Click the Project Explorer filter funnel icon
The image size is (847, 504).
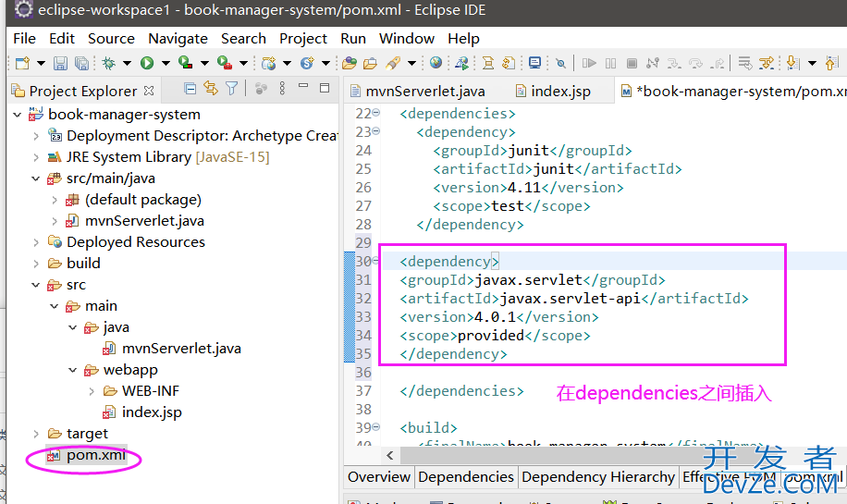231,89
